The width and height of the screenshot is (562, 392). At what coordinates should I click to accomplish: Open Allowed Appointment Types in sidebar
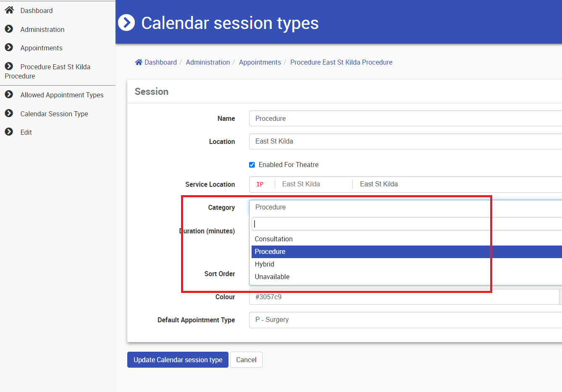click(62, 95)
